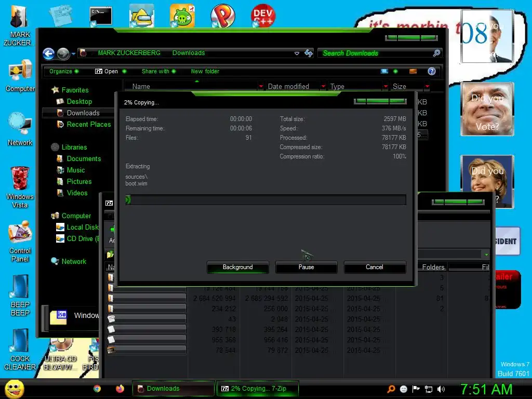Launch the command prompt desktop shortcut
Screen dimensions: 532x399
[x=101, y=16]
